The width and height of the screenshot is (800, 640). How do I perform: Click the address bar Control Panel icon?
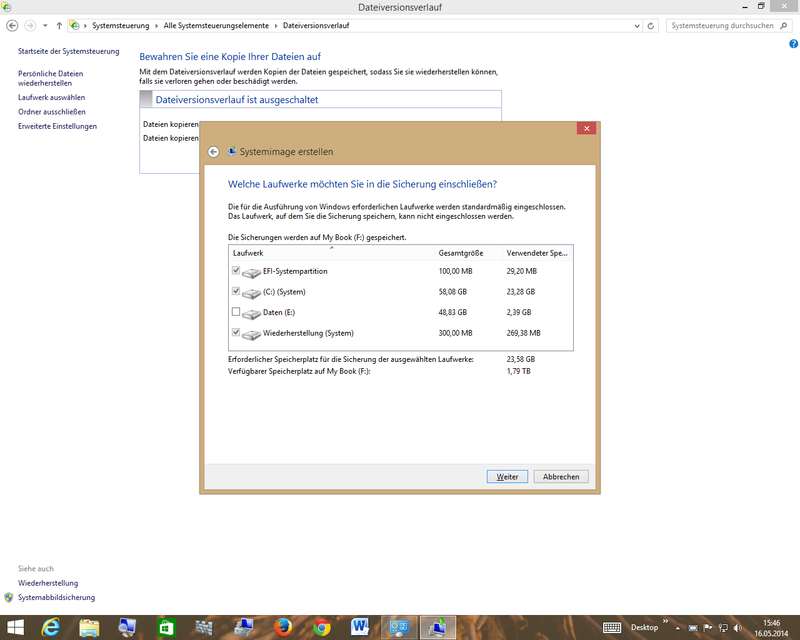coord(74,25)
